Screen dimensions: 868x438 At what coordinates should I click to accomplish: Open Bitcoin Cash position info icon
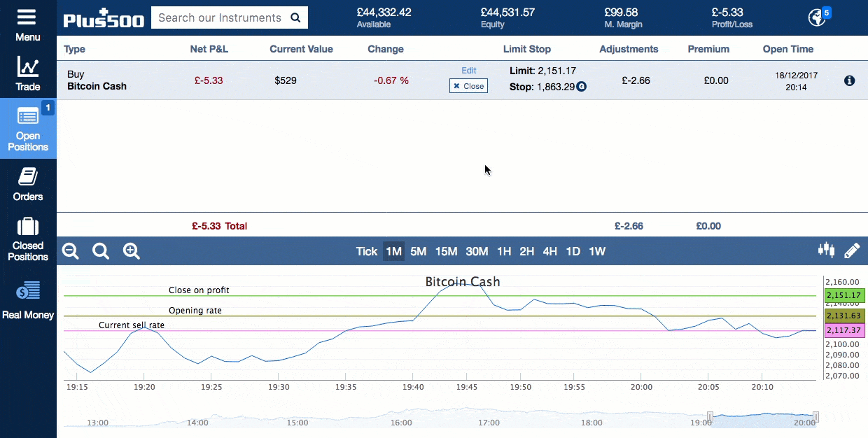coord(850,80)
